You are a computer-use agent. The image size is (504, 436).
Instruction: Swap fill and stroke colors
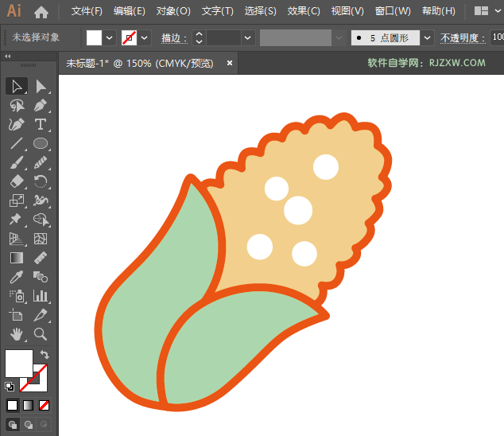pyautogui.click(x=45, y=355)
